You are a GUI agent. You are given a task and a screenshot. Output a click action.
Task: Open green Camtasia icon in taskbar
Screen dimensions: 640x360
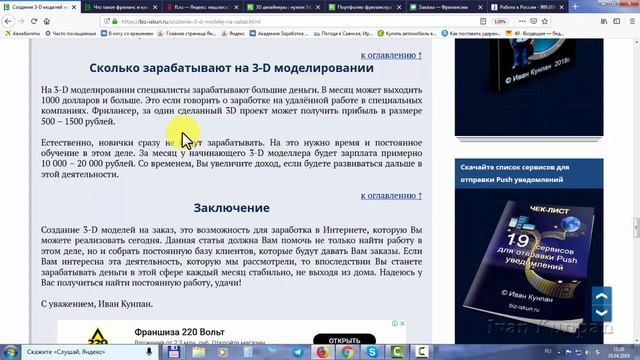tap(396, 352)
